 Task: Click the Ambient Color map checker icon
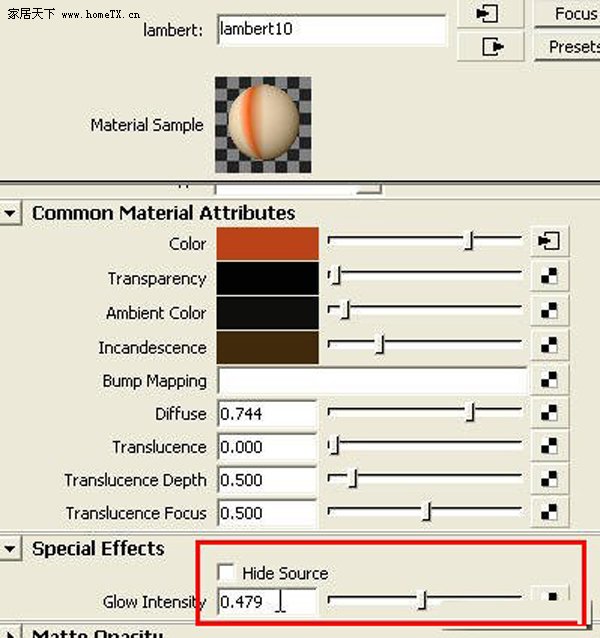(549, 310)
